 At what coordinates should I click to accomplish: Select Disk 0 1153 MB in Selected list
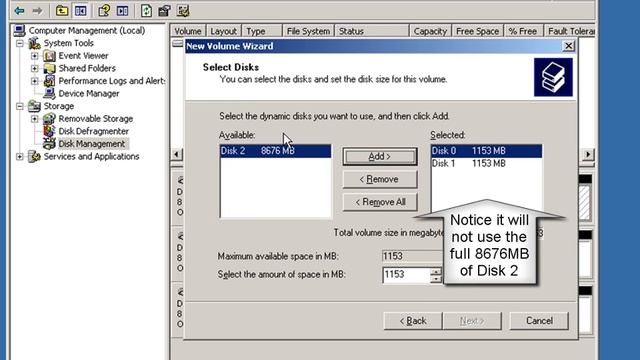(x=487, y=151)
